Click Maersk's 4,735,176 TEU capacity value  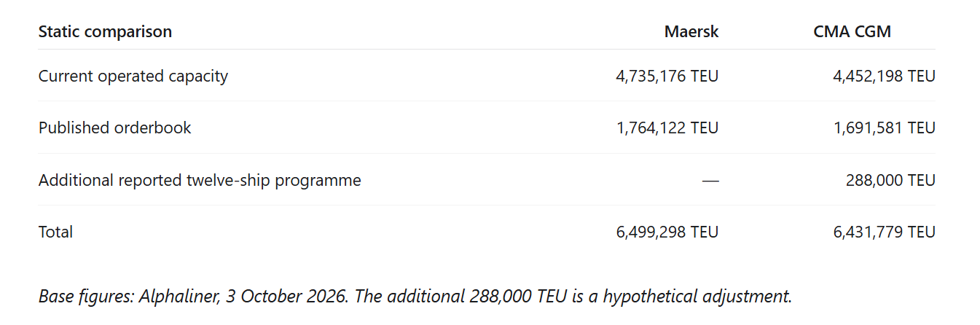[667, 76]
